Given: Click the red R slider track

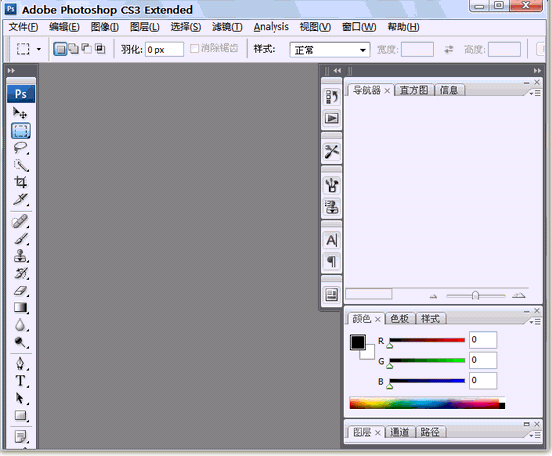Looking at the screenshot, I should coord(427,340).
